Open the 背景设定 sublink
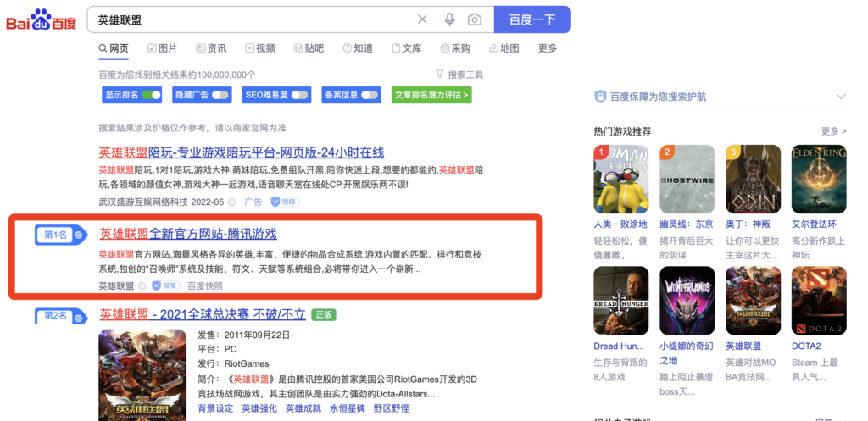Image resolution: width=868 pixels, height=421 pixels. coord(215,409)
